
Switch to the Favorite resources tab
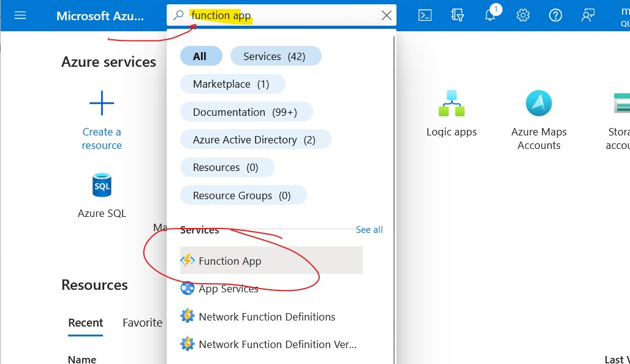point(142,322)
